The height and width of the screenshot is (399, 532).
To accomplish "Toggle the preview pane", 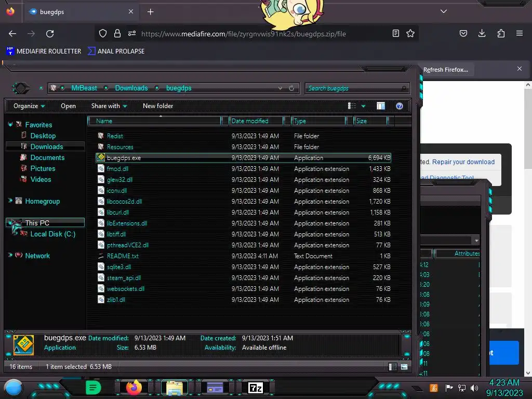I will pyautogui.click(x=381, y=106).
